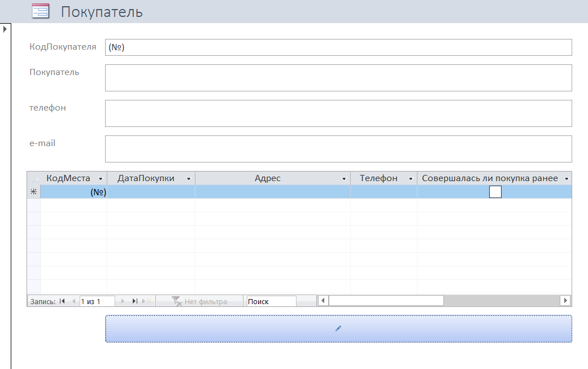
Task: Click the record selector arrow on left edge
Action: coord(5,29)
